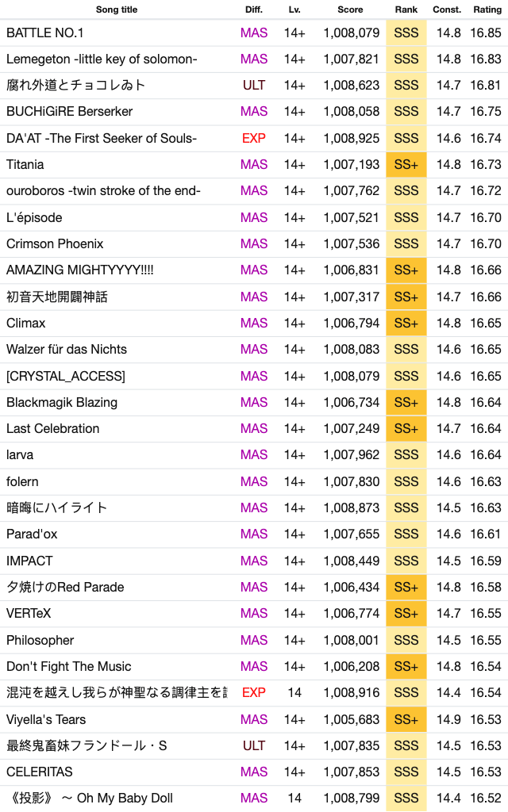Screen dimensions: 508x812
Task: Click the score 1,008,449 for IMPACT
Action: pyautogui.click(x=352, y=561)
